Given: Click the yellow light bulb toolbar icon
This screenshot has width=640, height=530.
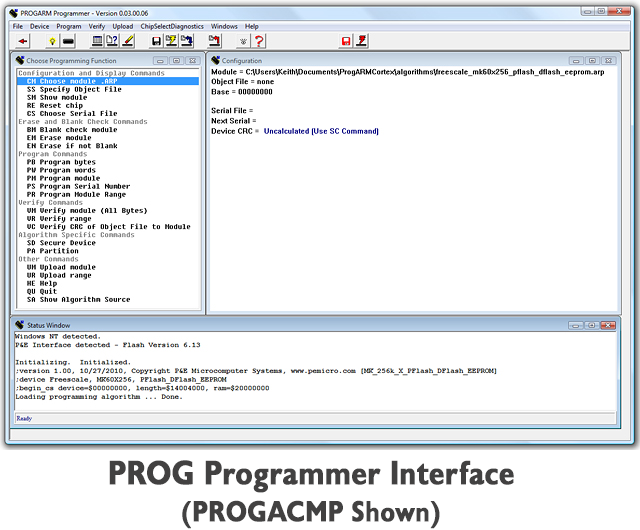Looking at the screenshot, I should point(52,41).
